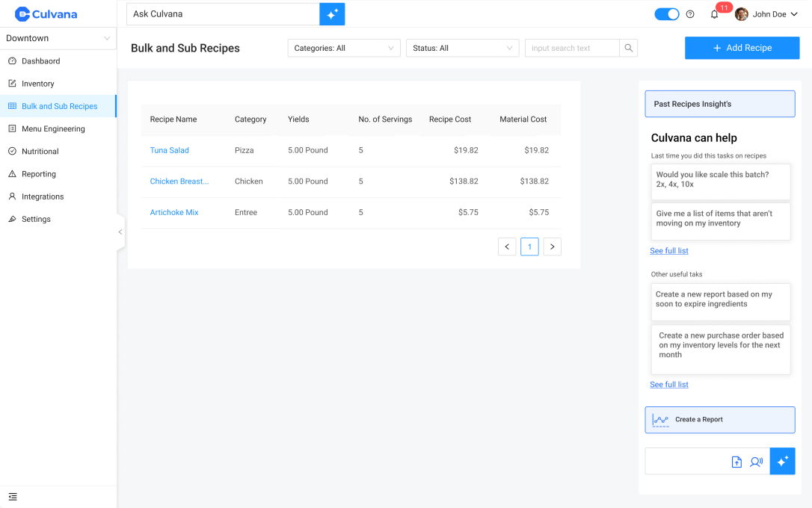Screen dimensions: 812x508
Task: Open the notifications bell
Action: pos(714,14)
